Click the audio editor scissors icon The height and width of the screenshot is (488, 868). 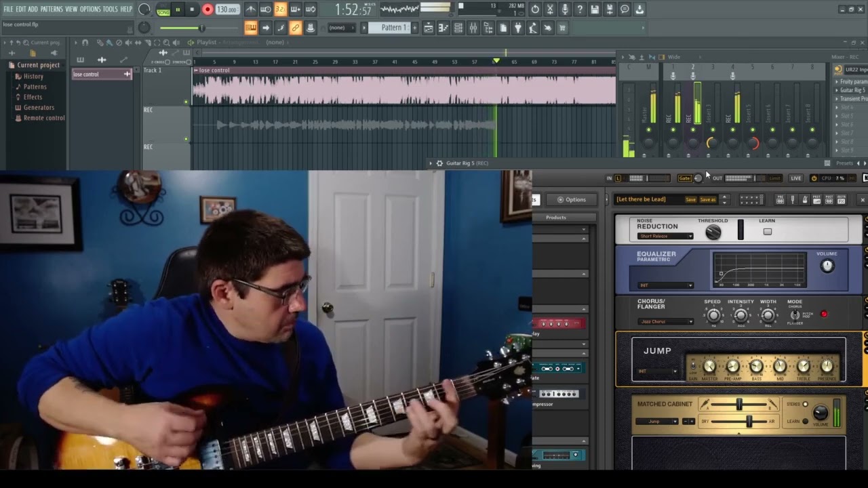550,9
